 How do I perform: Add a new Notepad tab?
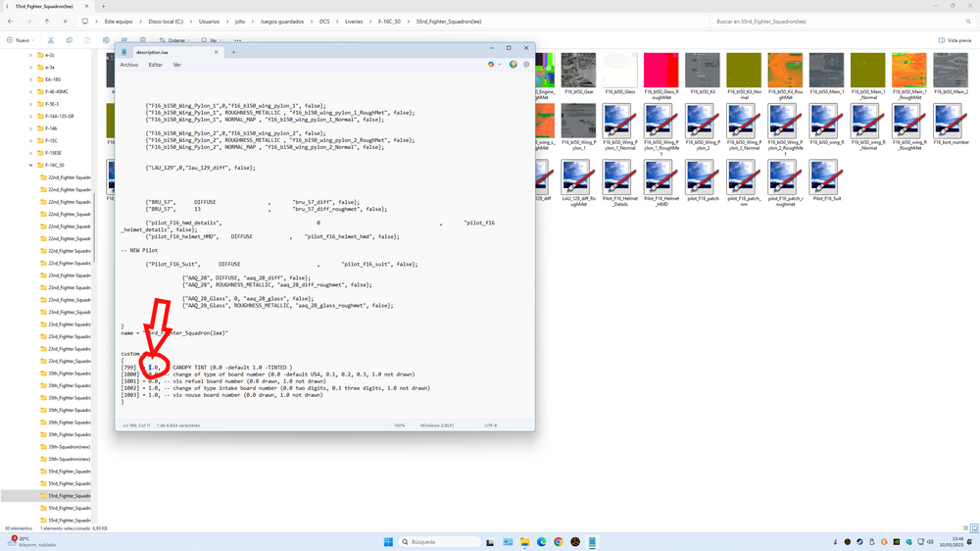234,53
